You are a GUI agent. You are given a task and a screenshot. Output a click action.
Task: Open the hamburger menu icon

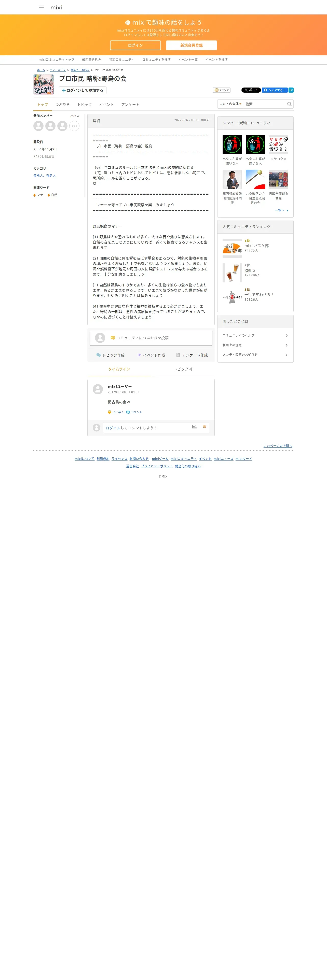42,7
